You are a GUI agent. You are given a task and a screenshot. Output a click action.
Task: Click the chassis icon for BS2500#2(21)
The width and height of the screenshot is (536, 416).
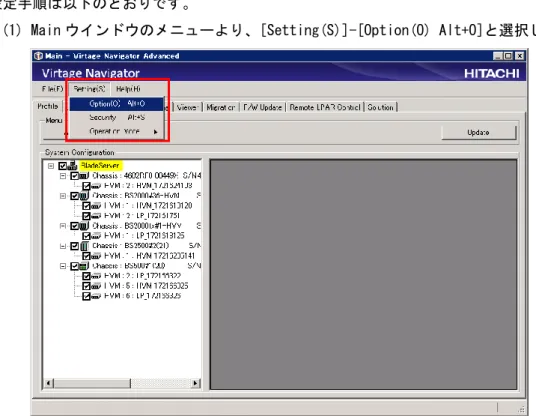(84, 246)
